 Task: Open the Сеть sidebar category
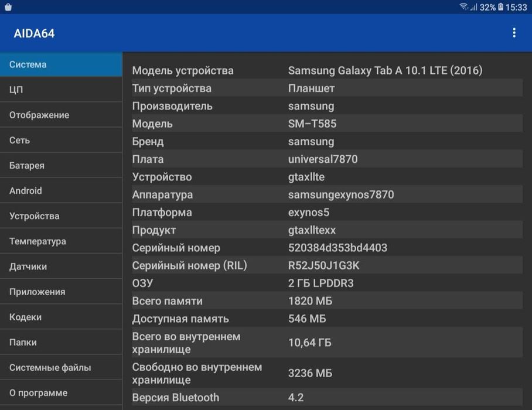61,140
